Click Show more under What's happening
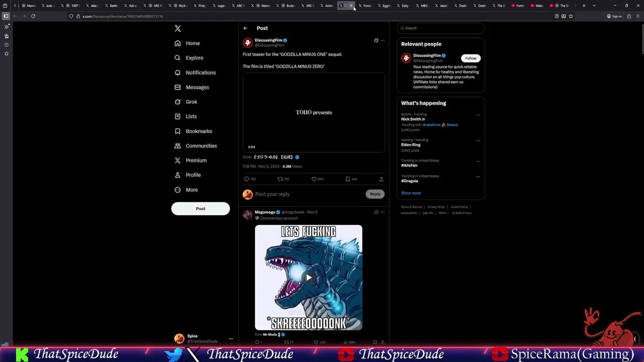 click(411, 193)
